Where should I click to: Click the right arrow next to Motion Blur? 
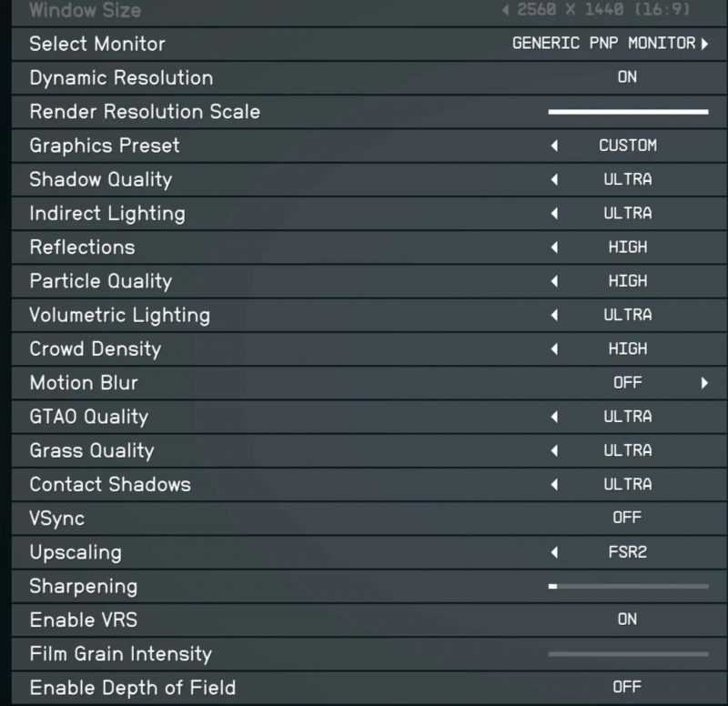pos(703,382)
